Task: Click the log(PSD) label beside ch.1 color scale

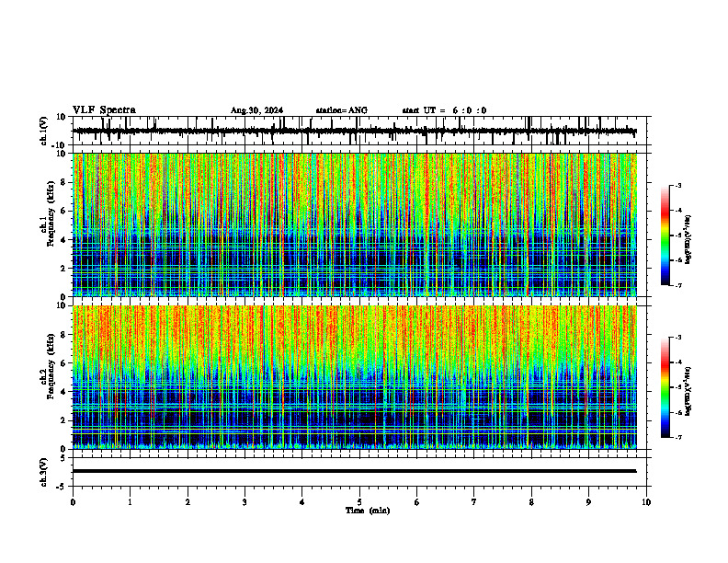Action: (x=688, y=240)
